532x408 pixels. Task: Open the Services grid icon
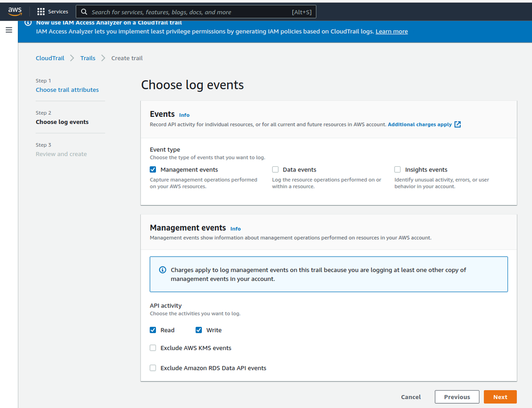(41, 12)
